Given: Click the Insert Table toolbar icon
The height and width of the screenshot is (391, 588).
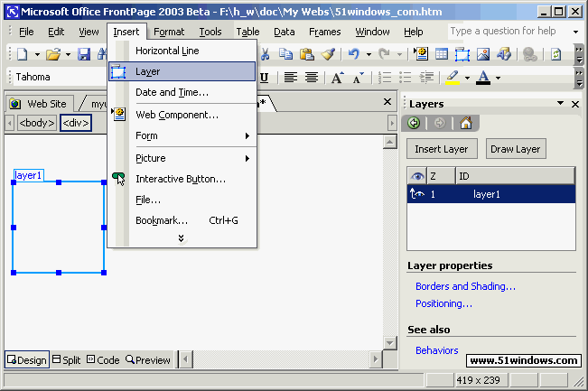Looking at the screenshot, I should (442, 54).
